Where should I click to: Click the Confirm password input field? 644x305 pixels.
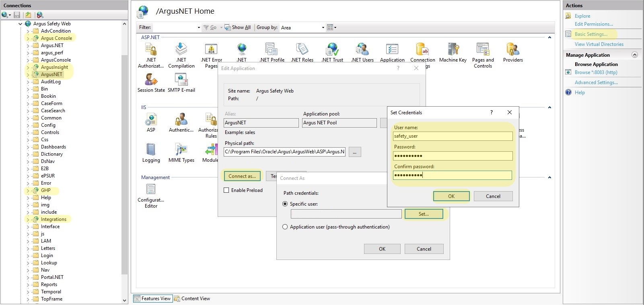point(453,175)
